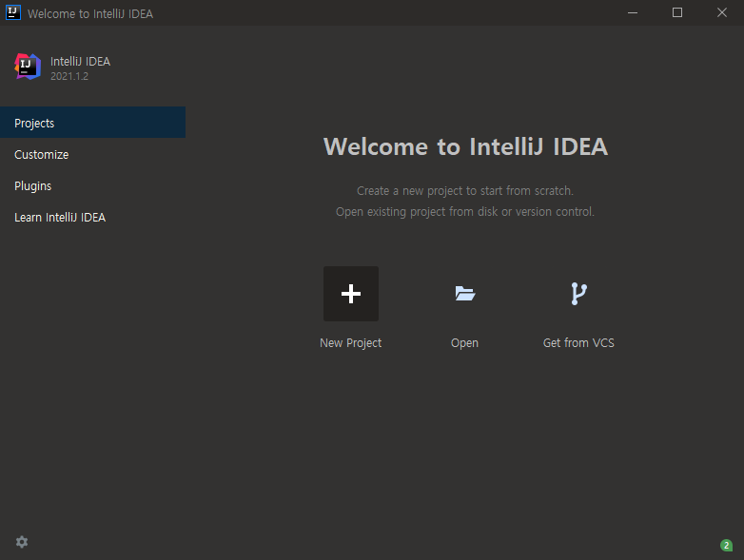Click the New Project plus icon
The image size is (744, 560).
(x=351, y=294)
